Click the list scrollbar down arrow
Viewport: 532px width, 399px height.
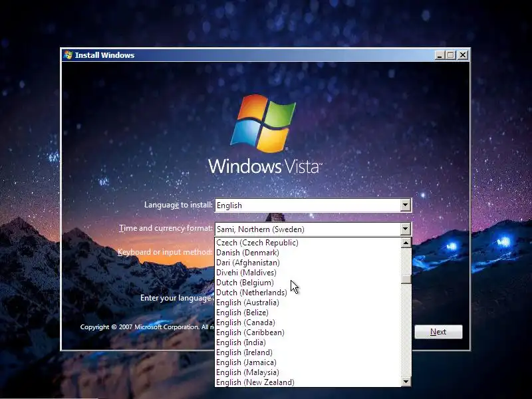click(x=406, y=381)
